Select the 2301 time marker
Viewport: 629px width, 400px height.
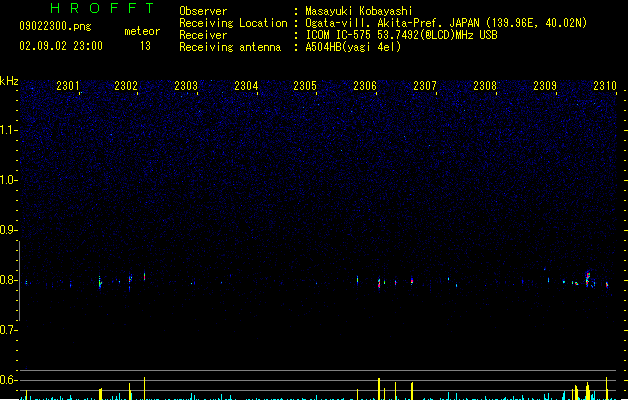click(68, 86)
